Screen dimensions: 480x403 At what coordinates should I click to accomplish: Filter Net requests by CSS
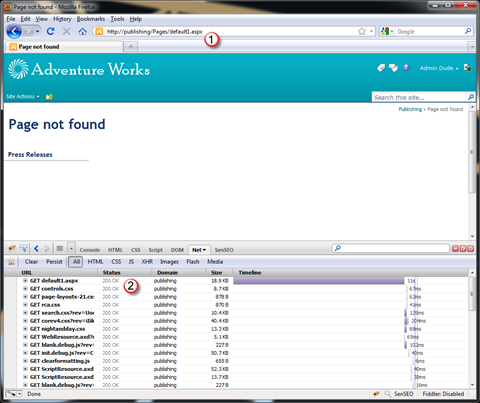pos(116,262)
